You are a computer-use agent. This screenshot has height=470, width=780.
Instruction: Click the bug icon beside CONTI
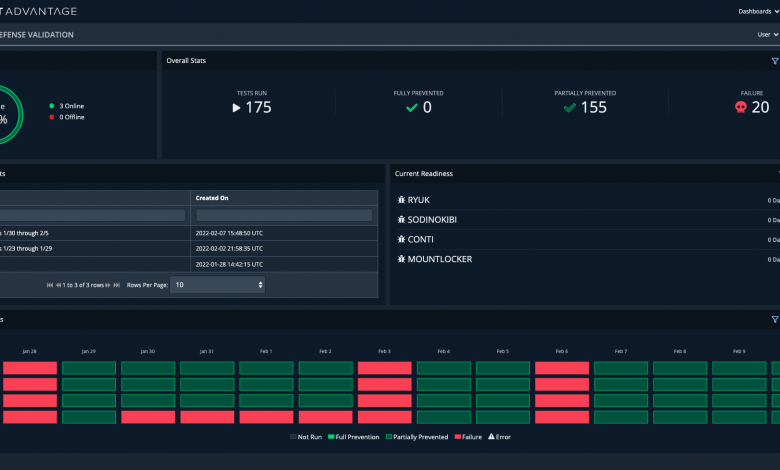point(401,239)
